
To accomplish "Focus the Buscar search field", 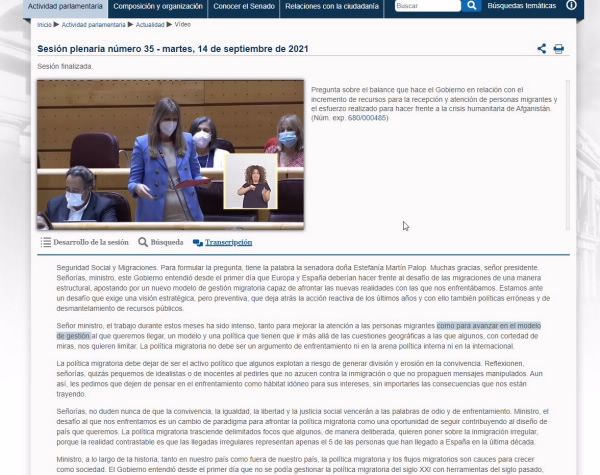I will click(x=427, y=6).
